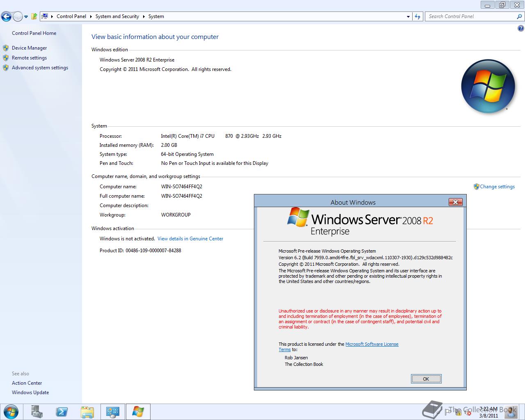Click the Intel Core i7 processor value
The image size is (525, 420).
coord(221,136)
